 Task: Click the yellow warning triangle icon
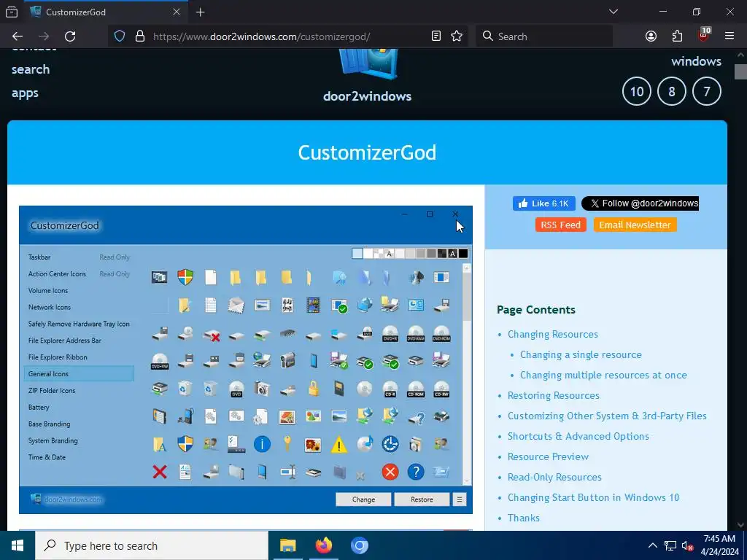point(338,444)
